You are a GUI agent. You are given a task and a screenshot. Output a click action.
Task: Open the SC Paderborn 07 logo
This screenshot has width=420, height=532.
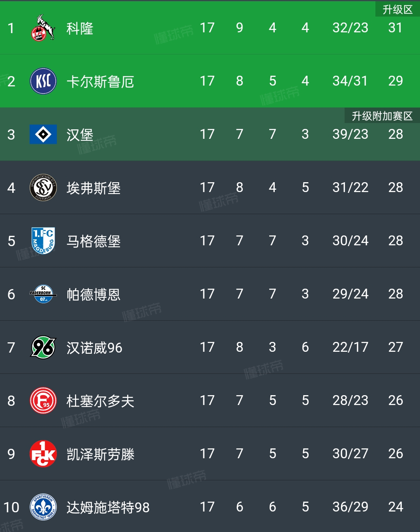43,294
